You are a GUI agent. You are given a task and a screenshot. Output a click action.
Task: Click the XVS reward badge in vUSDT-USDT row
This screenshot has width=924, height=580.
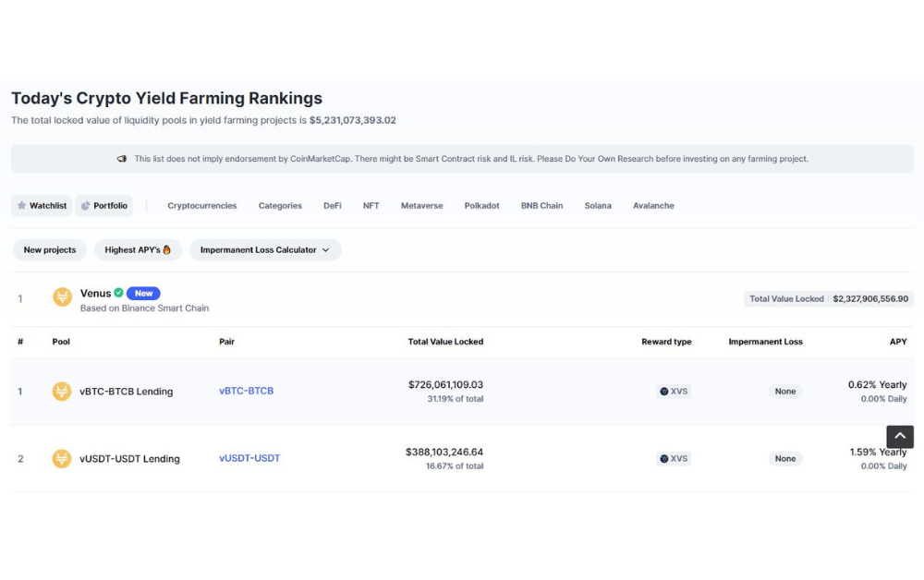(674, 458)
